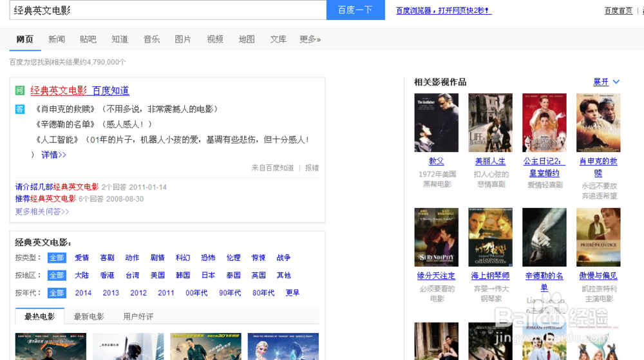Select the 网页 tab
This screenshot has height=360, width=644.
(x=24, y=39)
